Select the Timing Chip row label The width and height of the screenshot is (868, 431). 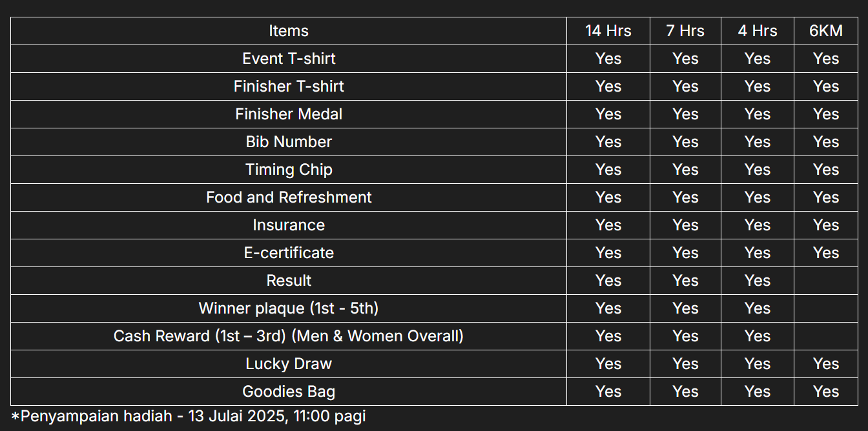pos(289,170)
